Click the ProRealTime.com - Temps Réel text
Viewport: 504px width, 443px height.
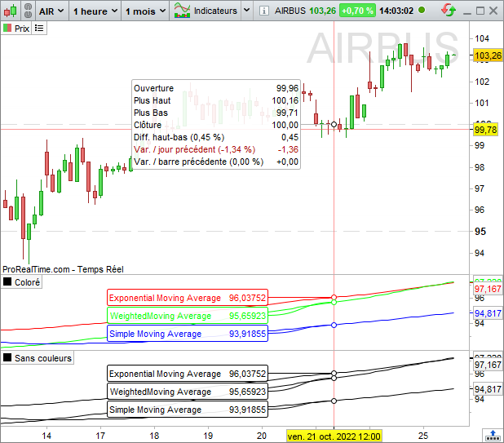tap(63, 269)
